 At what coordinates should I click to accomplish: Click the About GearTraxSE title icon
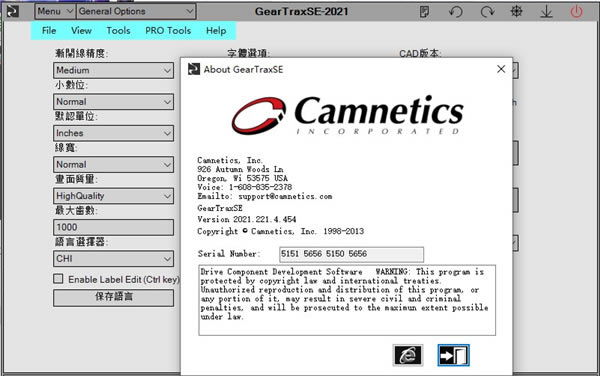pos(194,69)
